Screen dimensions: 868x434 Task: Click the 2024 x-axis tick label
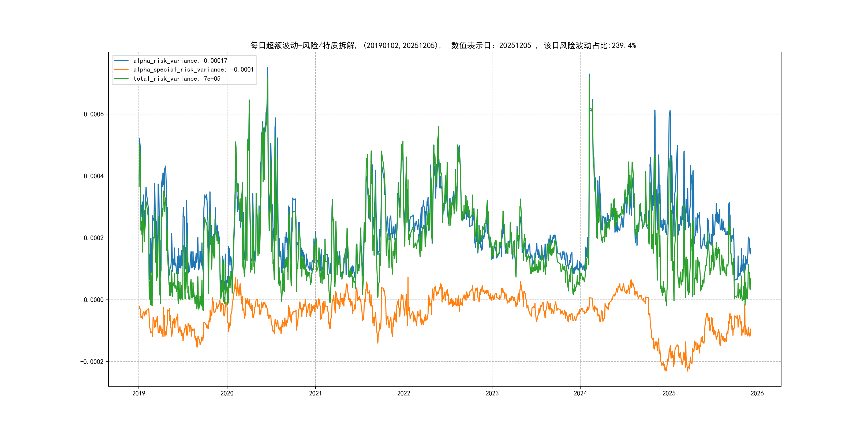[x=580, y=393]
